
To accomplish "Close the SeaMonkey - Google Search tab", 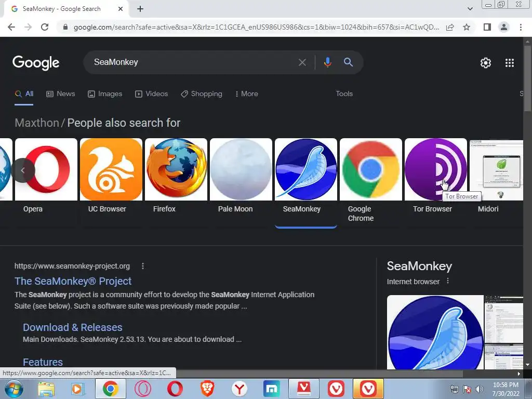I will 121,9.
